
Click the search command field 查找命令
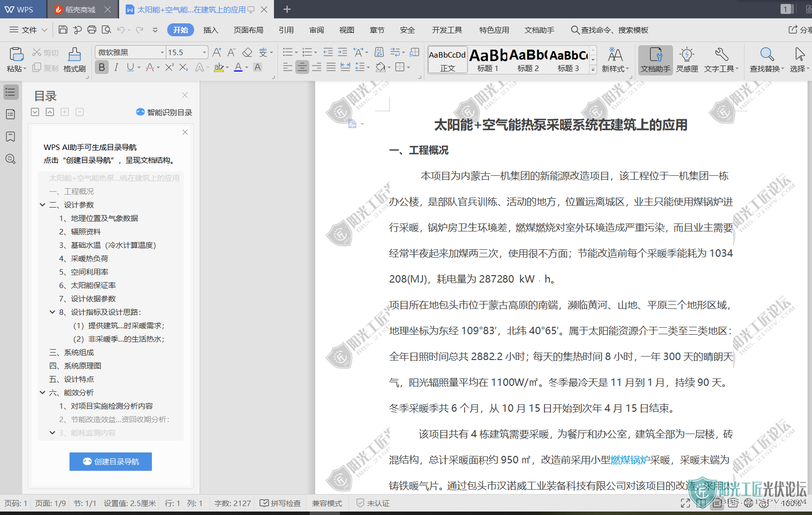(609, 30)
